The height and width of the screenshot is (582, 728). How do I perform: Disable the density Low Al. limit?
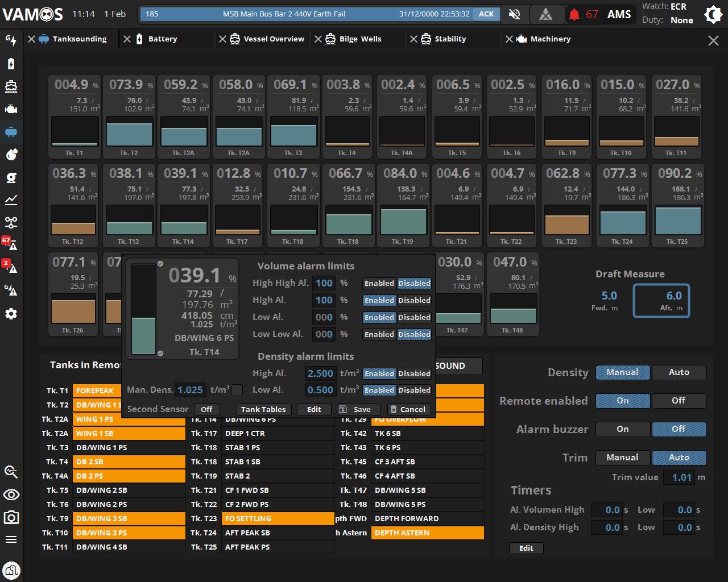click(414, 390)
